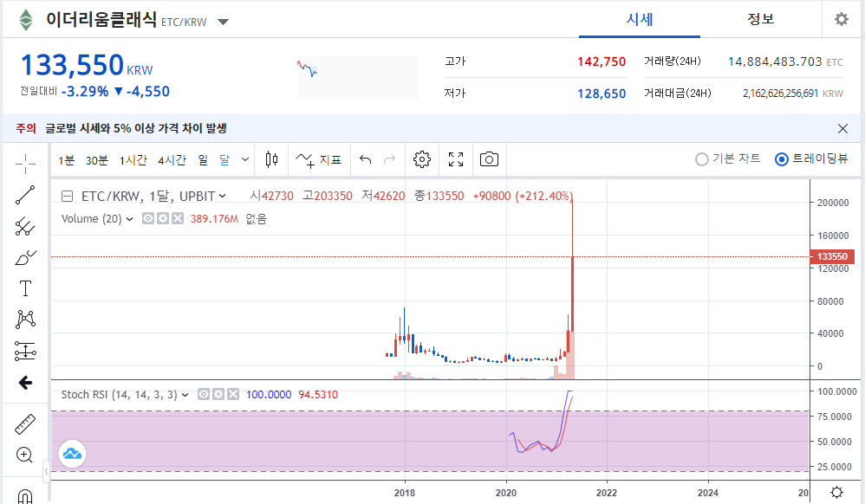Close the price difference warning banner

pos(842,128)
